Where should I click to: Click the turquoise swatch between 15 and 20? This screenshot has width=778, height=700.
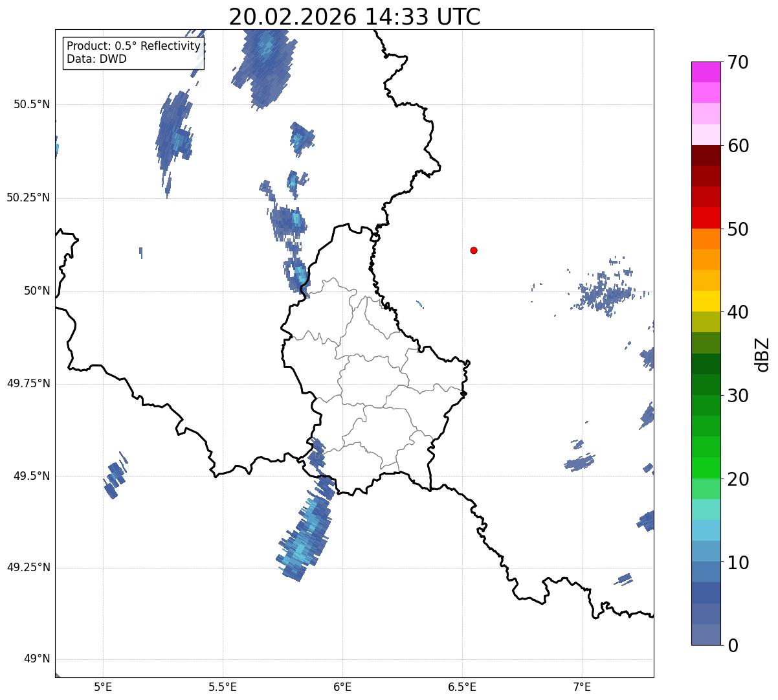(x=706, y=510)
